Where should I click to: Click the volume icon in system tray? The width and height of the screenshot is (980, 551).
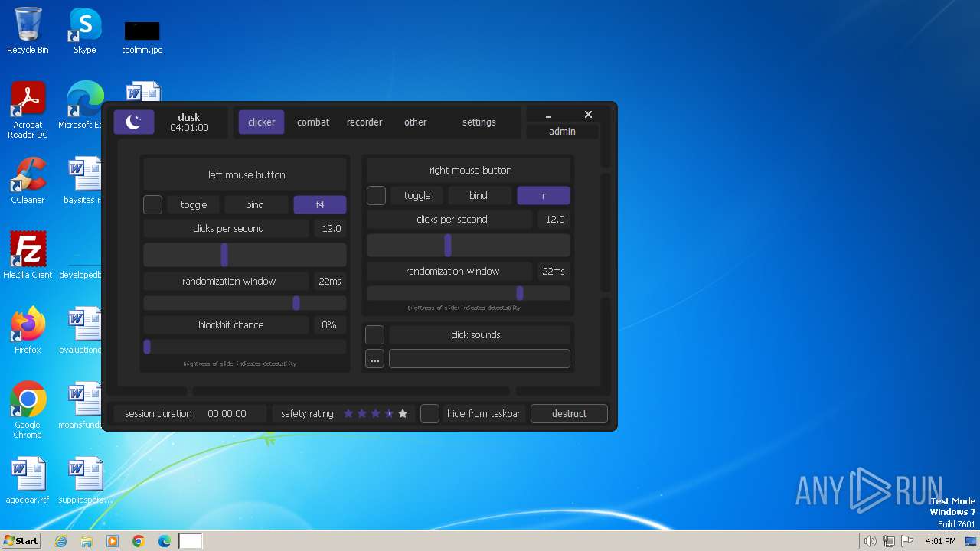(870, 541)
